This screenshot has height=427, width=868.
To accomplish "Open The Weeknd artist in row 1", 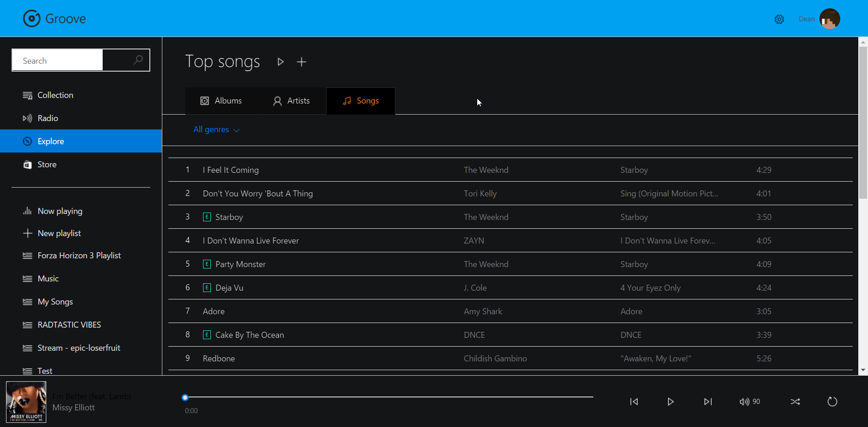I will click(x=486, y=170).
